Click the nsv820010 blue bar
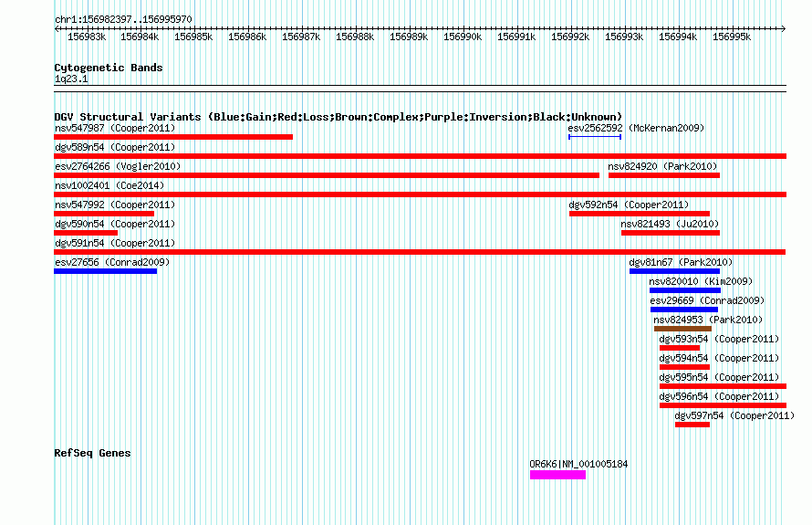812x525 pixels. tap(685, 290)
